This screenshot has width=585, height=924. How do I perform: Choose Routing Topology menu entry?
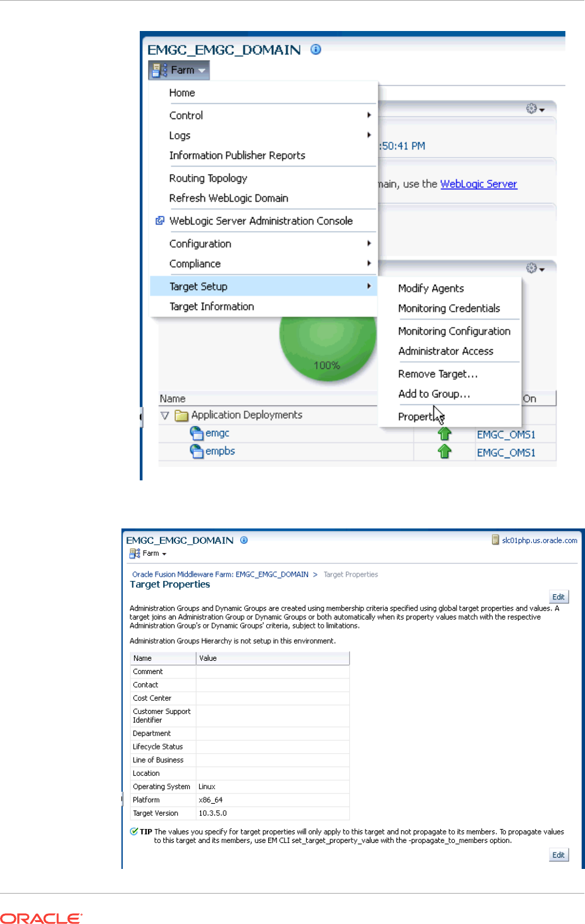pos(208,178)
